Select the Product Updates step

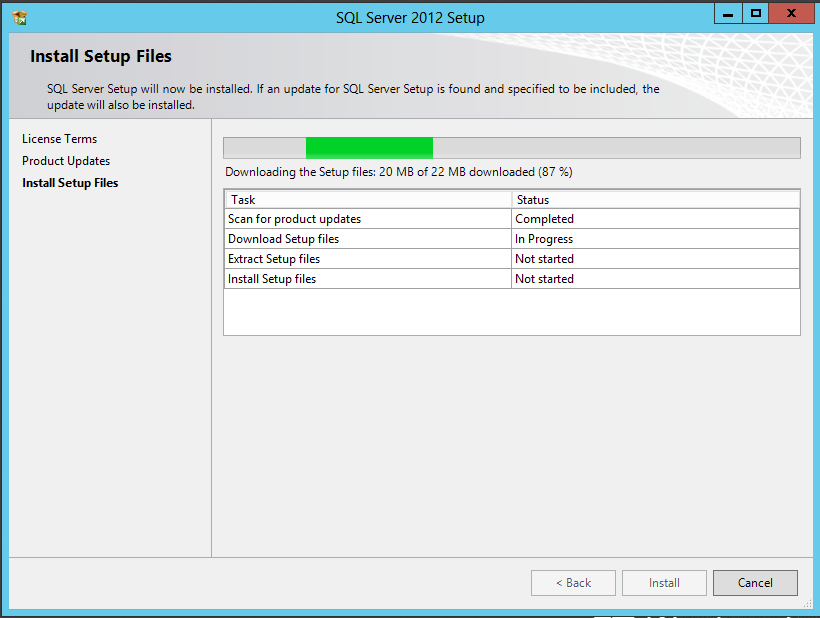(x=66, y=161)
